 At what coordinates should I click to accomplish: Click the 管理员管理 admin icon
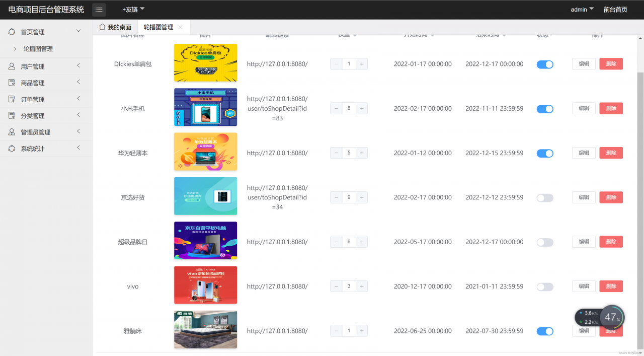12,132
